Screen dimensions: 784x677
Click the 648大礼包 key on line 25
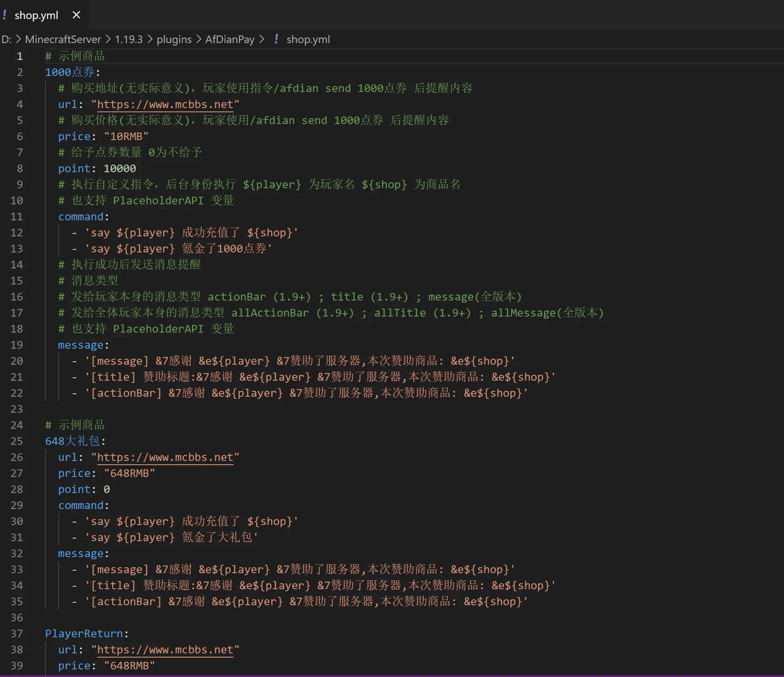72,441
